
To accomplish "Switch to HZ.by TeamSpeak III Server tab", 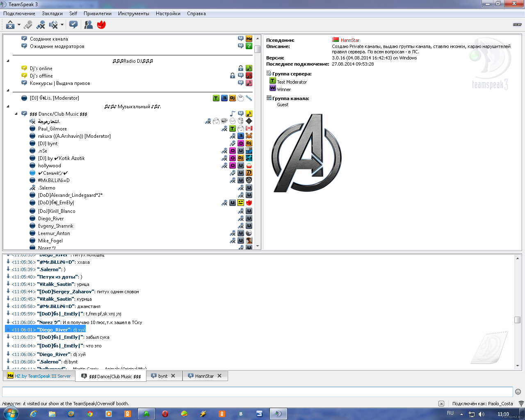I will 39,376.
